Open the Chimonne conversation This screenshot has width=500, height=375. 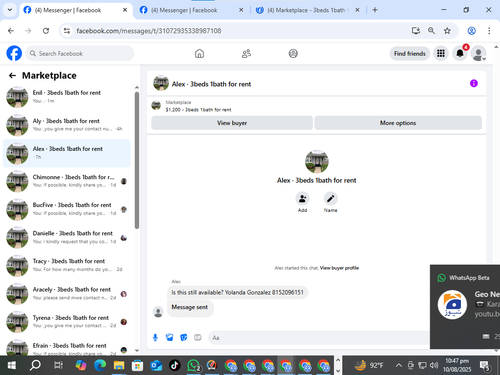click(x=67, y=181)
